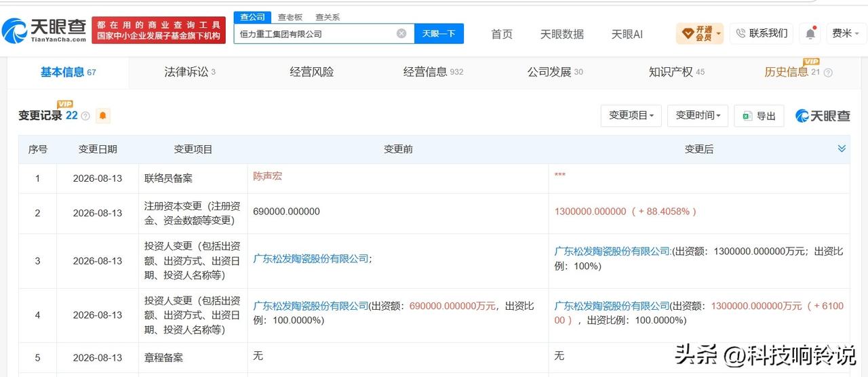Click 1300000.000000 (+88.4058%) value in row 2
Viewport: 868px width, 377px height.
[626, 211]
